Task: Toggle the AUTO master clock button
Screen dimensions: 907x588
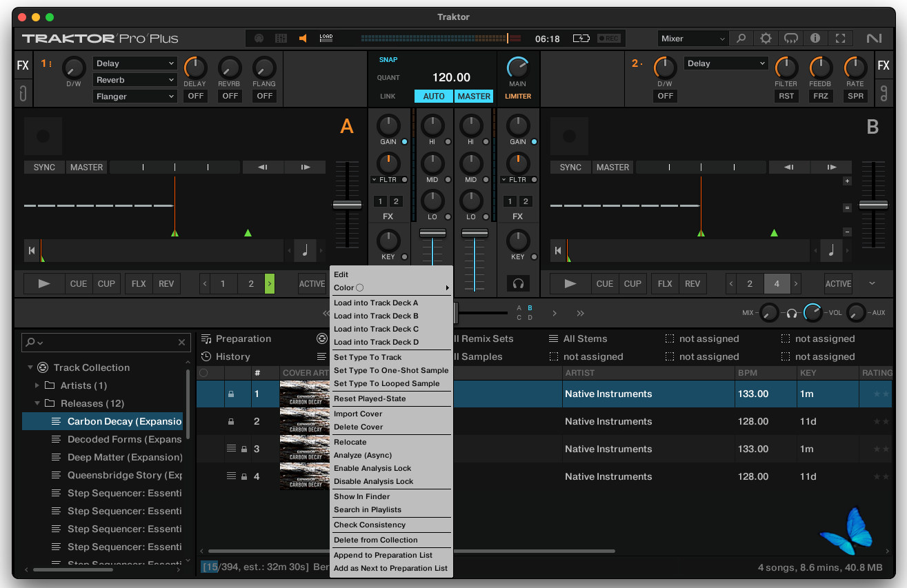Action: (x=434, y=97)
